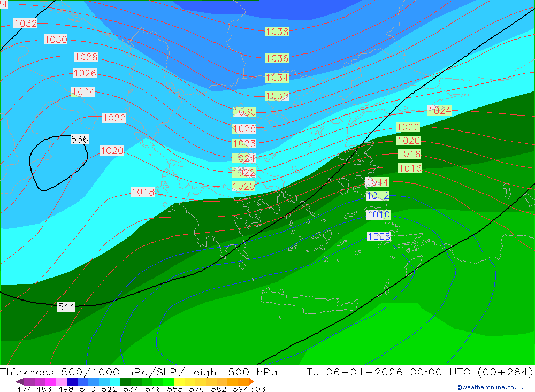Image resolution: width=535 pixels, height=392 pixels.
Task: Click the blue 1012 isobar label
Action: tap(378, 196)
